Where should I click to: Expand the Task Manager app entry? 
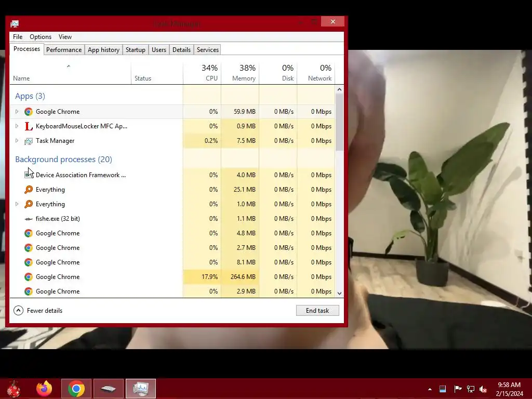[17, 141]
